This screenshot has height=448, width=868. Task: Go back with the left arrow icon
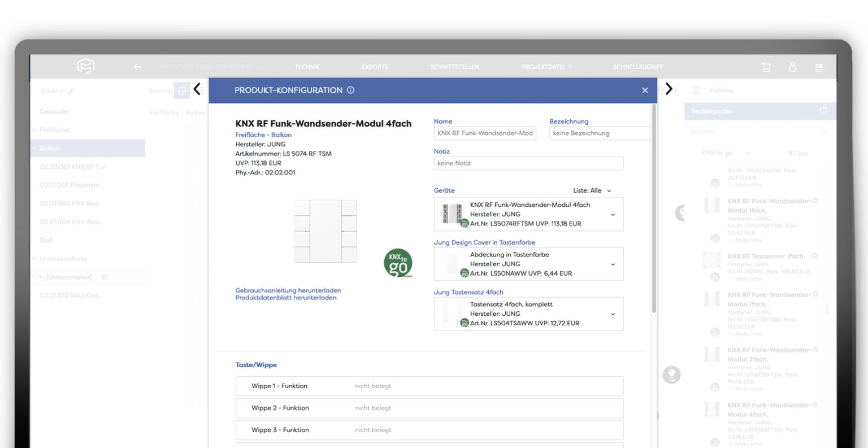point(137,67)
